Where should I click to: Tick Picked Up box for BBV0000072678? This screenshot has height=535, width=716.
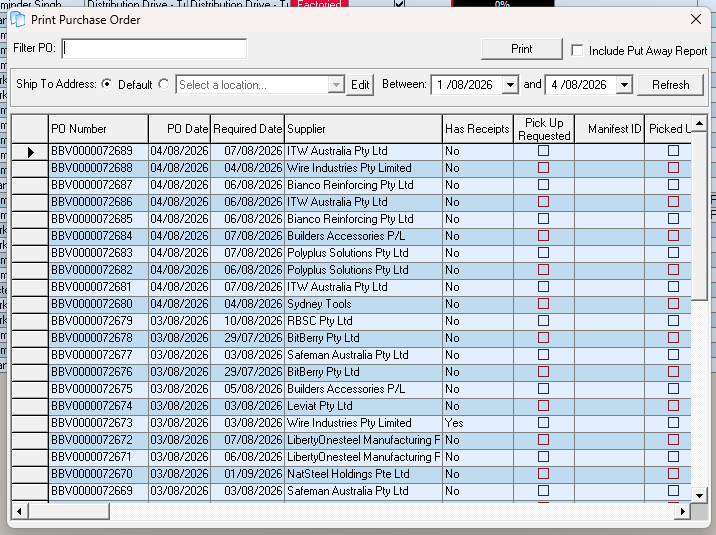pos(674,337)
